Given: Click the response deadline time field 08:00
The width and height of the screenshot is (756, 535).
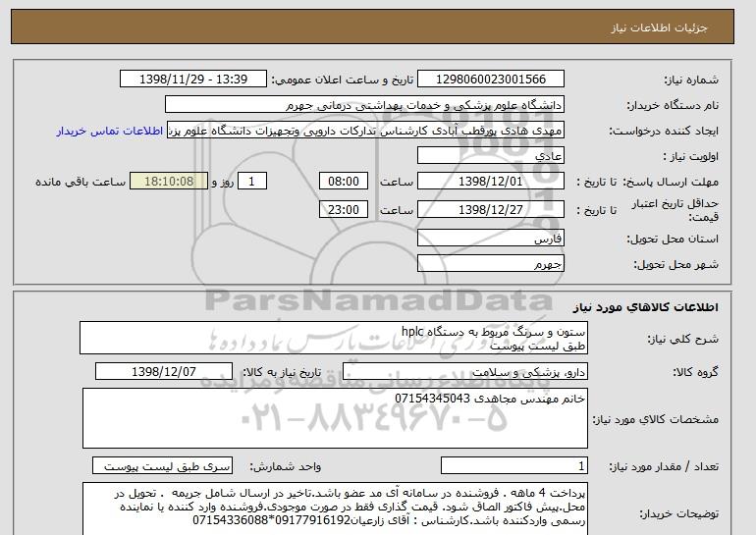Looking at the screenshot, I should pos(344,182).
